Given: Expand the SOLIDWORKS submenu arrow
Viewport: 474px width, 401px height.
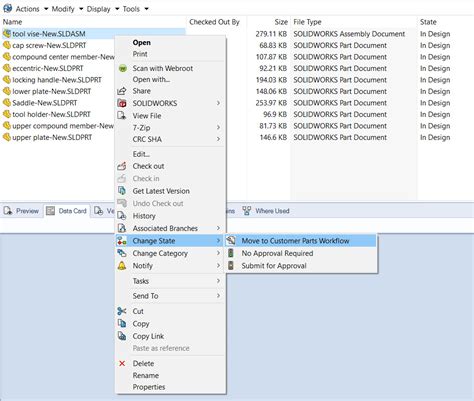Looking at the screenshot, I should 218,103.
